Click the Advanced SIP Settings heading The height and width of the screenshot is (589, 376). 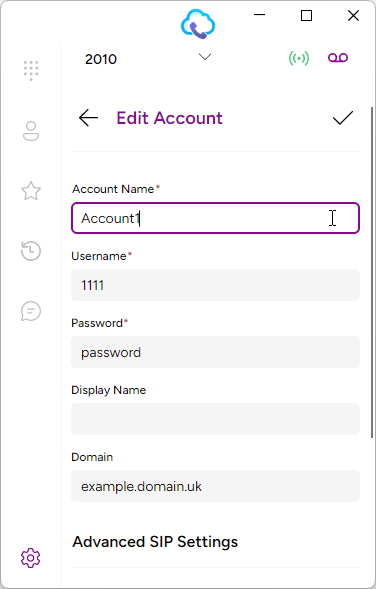pyautogui.click(x=155, y=542)
